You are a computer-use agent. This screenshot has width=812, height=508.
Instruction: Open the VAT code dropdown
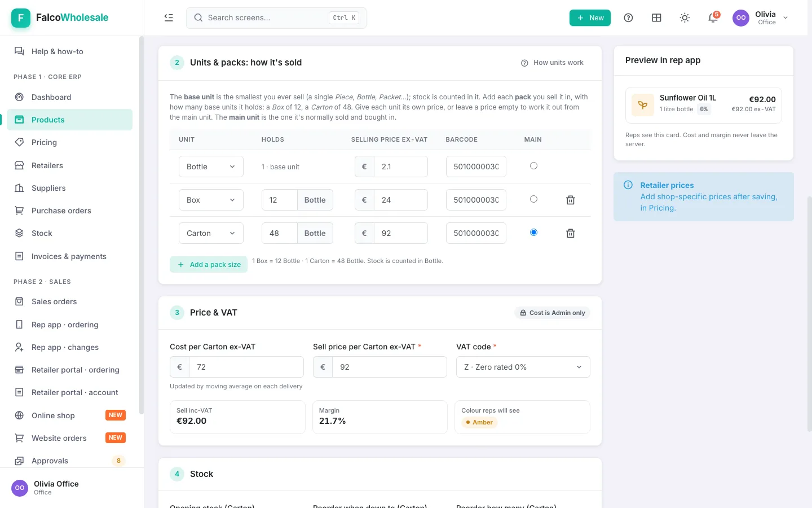click(x=523, y=367)
